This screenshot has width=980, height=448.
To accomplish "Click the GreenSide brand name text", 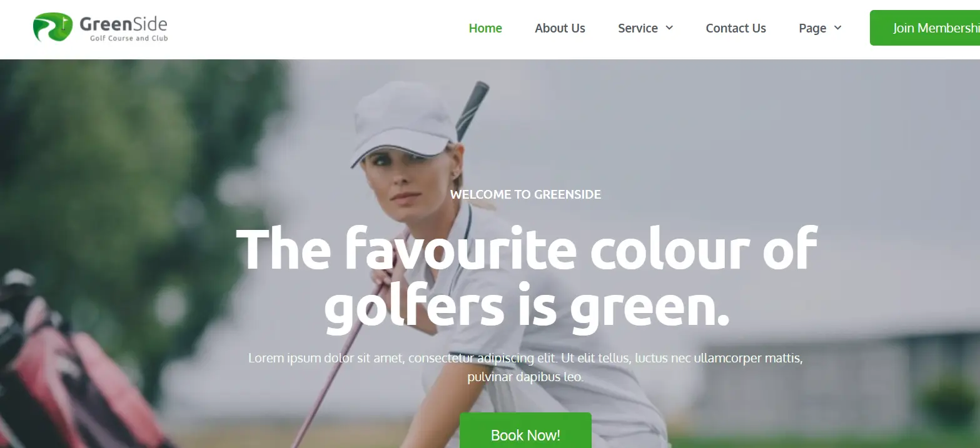I will tap(124, 24).
